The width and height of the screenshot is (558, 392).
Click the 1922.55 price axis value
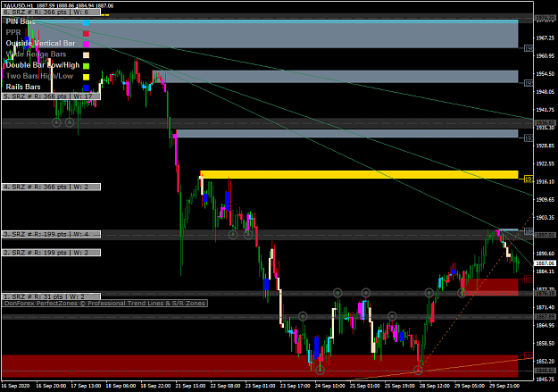[545, 163]
